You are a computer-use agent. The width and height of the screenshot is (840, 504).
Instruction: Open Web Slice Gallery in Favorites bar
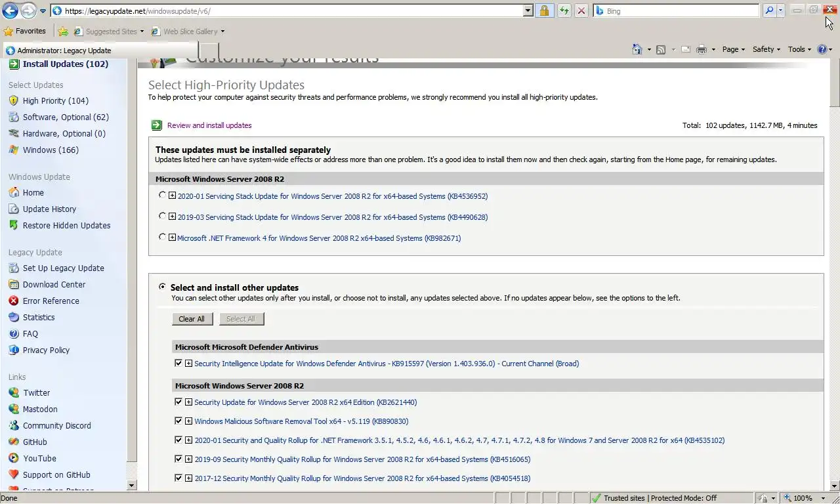pos(188,31)
